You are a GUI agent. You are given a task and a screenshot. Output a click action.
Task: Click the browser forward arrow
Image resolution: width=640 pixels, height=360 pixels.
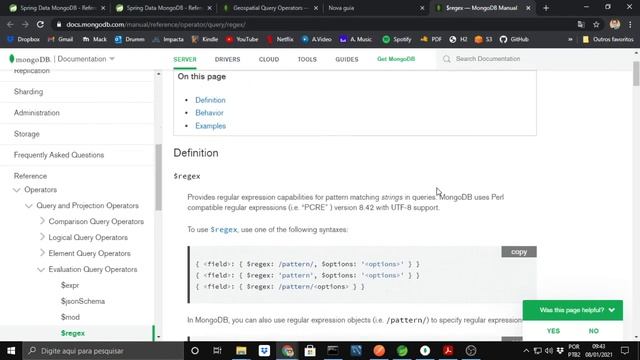click(25, 24)
